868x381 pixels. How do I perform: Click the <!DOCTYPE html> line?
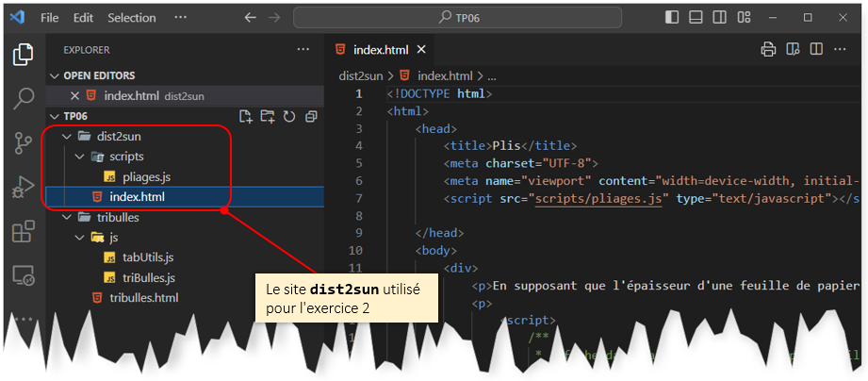(439, 93)
